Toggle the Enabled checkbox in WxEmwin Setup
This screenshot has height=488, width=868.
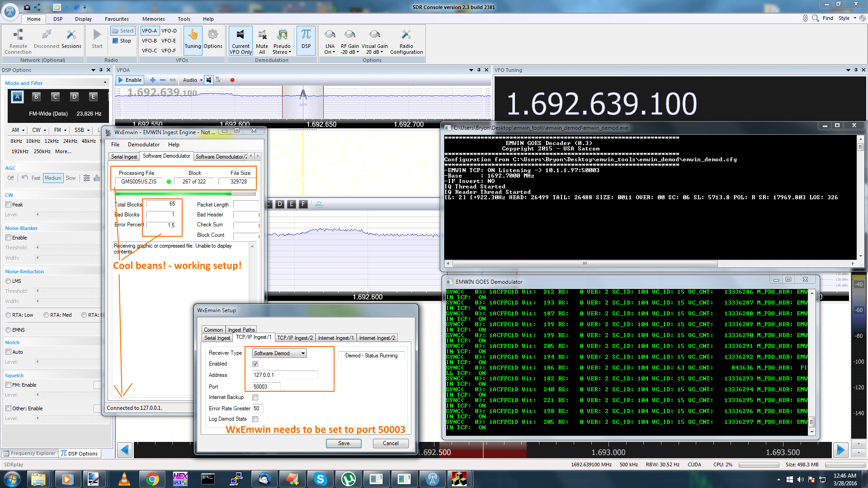point(255,364)
